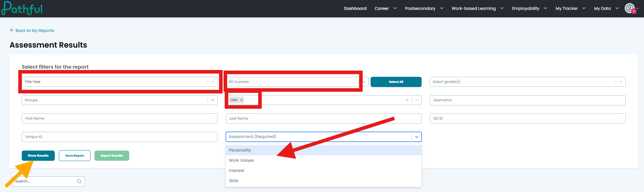The image size is (644, 192).
Task: Expand the My Tracker chevron
Action: coord(584,8)
